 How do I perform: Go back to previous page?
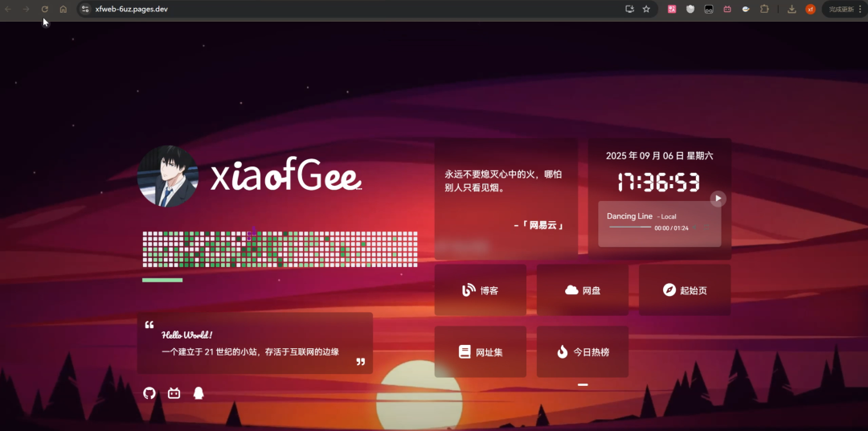(x=8, y=9)
